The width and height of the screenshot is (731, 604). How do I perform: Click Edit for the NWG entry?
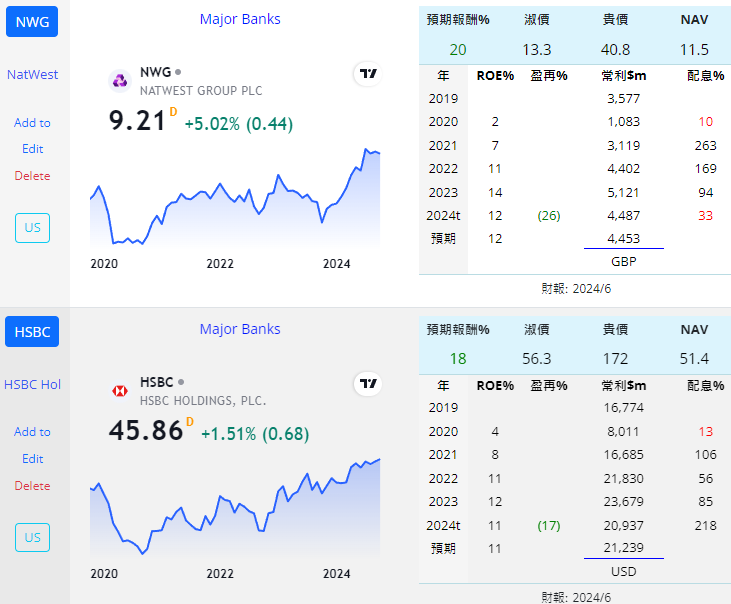(x=32, y=149)
